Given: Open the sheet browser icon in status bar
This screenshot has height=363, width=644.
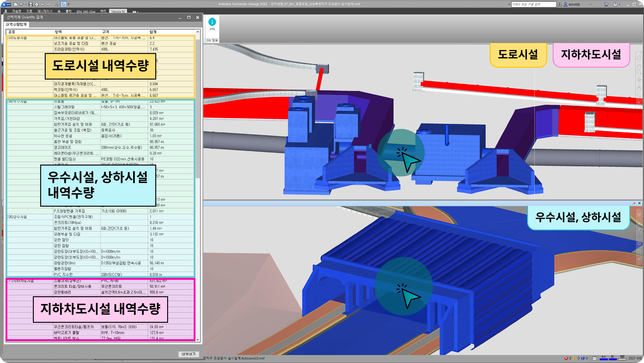Looking at the screenshot, I should (594, 358).
